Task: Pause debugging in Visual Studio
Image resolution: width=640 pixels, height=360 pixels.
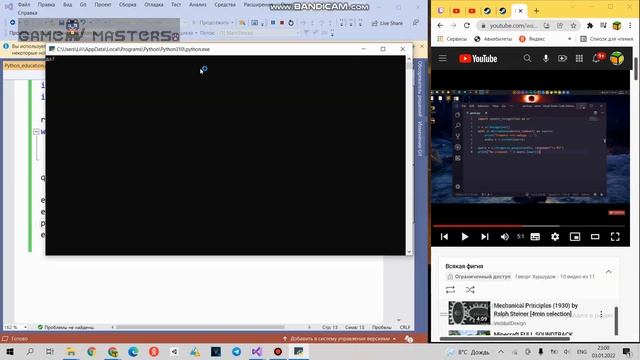Action: (273, 23)
